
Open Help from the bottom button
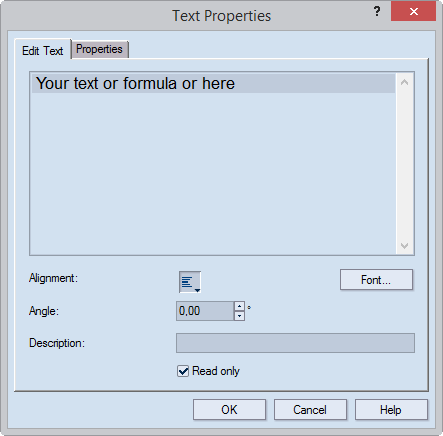(x=391, y=410)
